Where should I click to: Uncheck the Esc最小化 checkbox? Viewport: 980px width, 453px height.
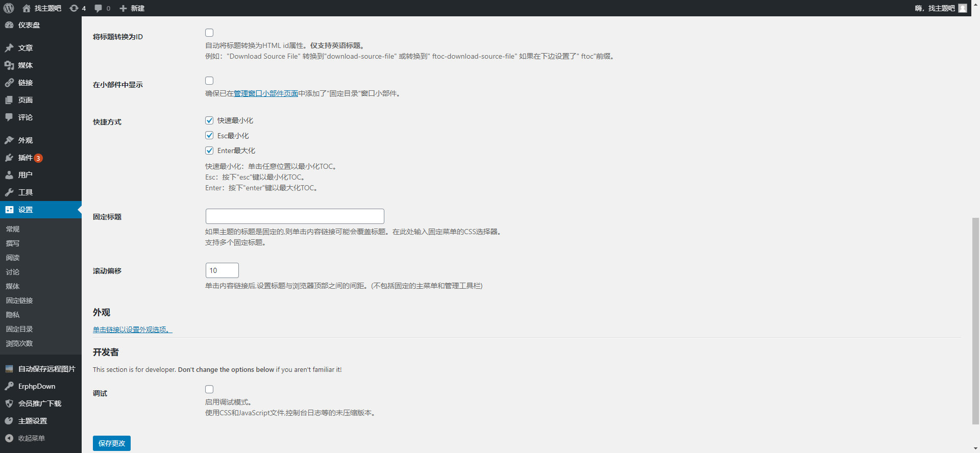[209, 135]
